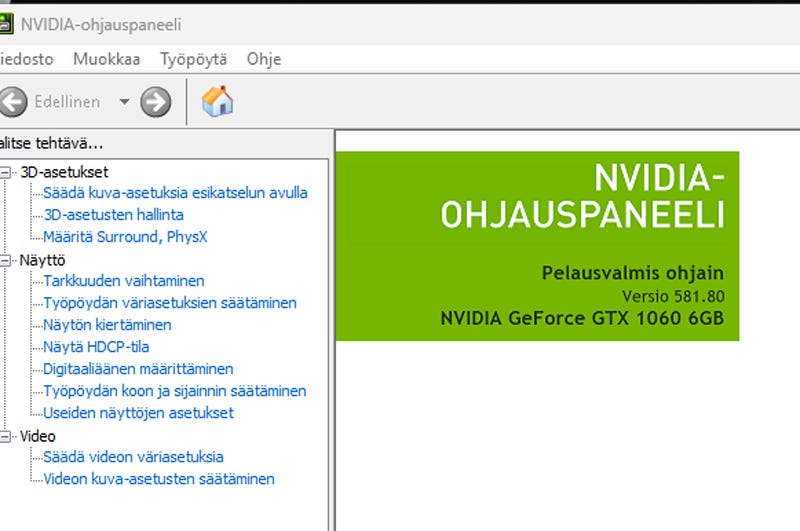Screen dimensions: 800x531
Task: Open Tarkkuuden vaihtaminen settings
Action: 124,281
